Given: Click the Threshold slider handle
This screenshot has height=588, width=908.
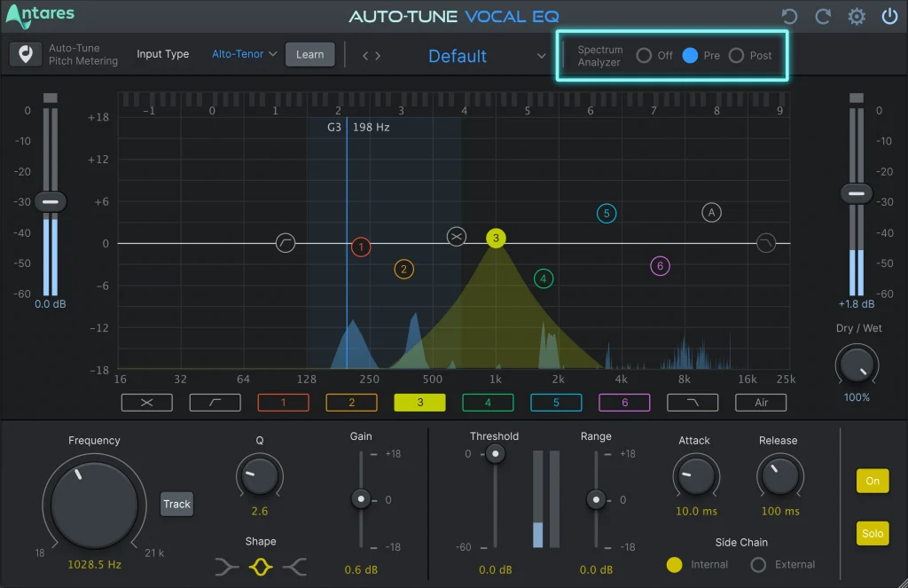Looking at the screenshot, I should pos(495,453).
